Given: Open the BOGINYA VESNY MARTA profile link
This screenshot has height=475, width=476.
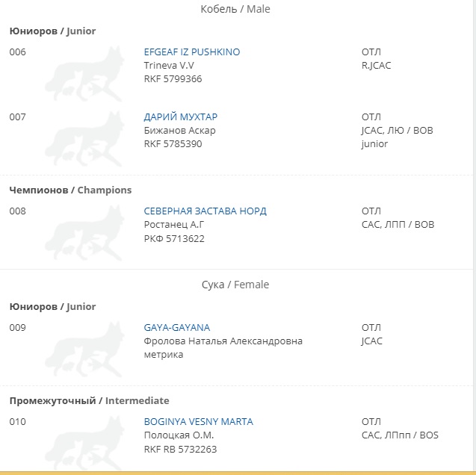Looking at the screenshot, I should pos(199,422).
